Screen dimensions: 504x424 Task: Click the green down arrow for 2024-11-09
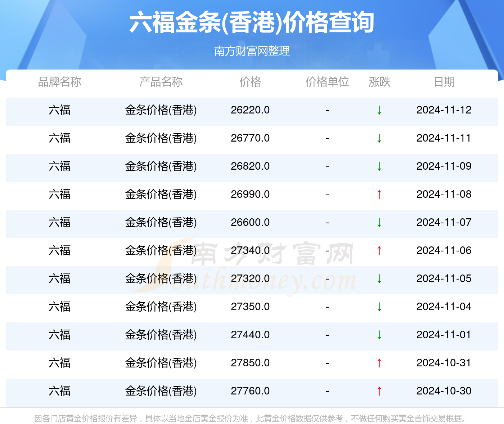[379, 166]
